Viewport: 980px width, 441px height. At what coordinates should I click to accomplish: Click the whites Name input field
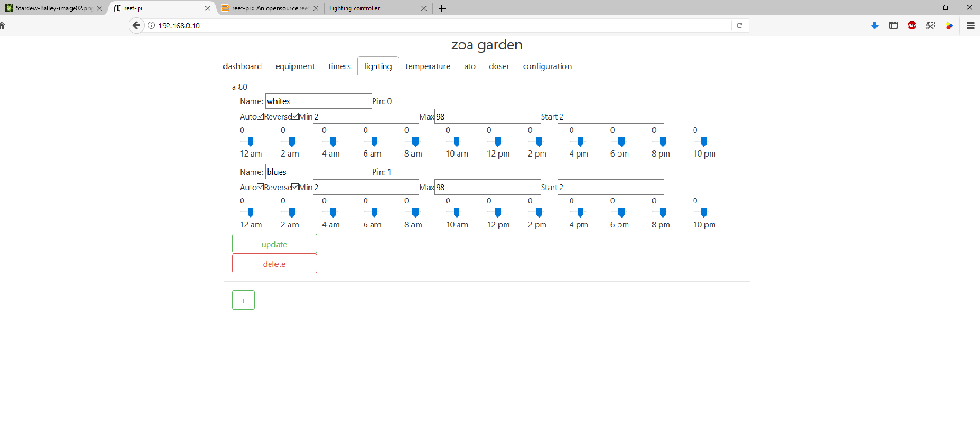click(x=319, y=101)
